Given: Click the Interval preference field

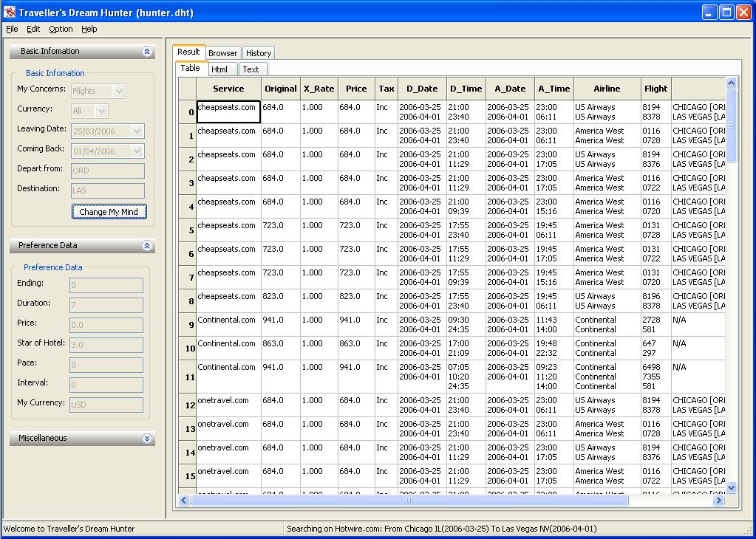Looking at the screenshot, I should pyautogui.click(x=106, y=385).
